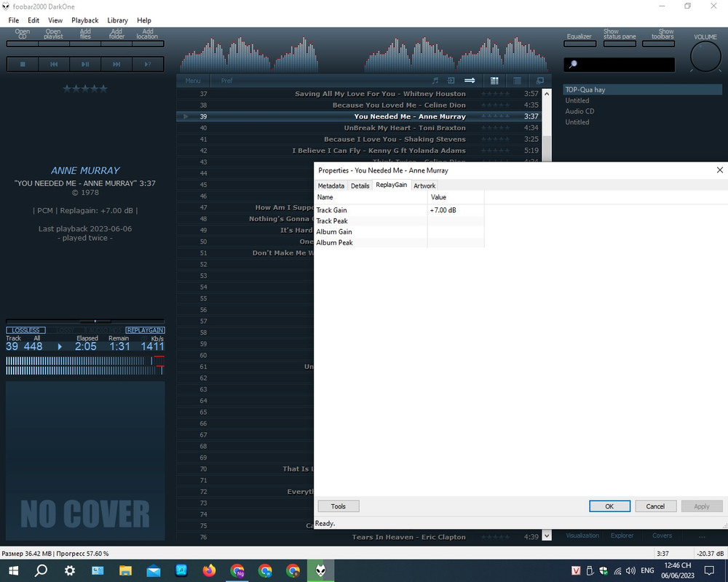Viewport: 728px width, 582px height.
Task: Skip to the next track
Action: [116, 64]
